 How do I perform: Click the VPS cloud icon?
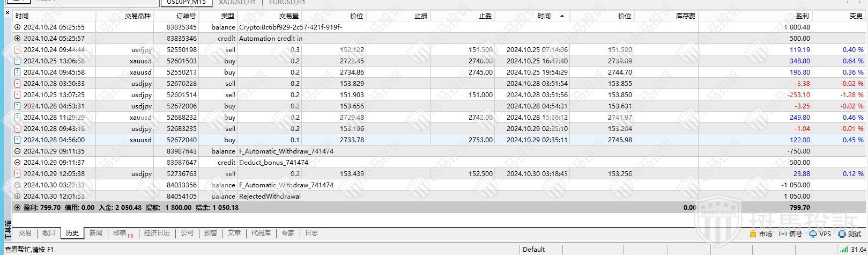click(813, 234)
